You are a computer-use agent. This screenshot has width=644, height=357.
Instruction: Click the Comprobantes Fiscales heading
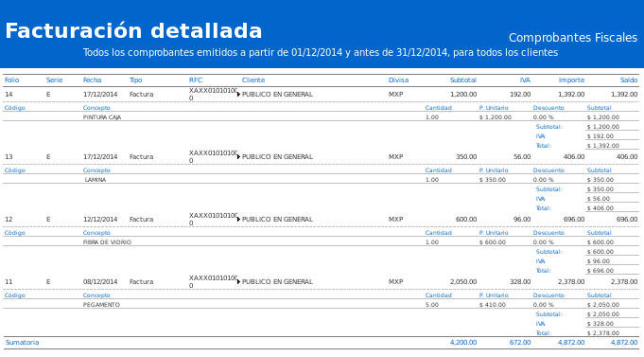tap(573, 38)
